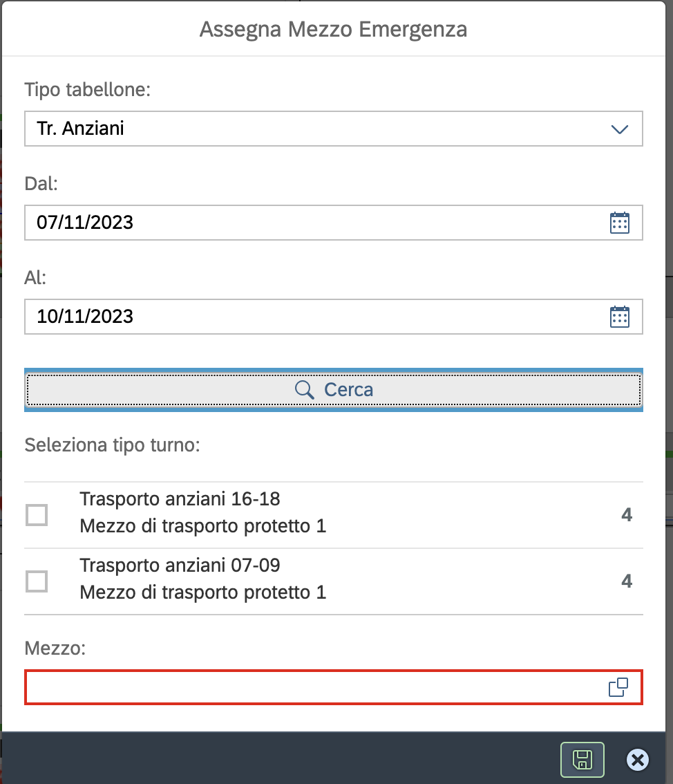Screen dimensions: 673x784
Task: Click the magnifier icon on Cerca
Action: [x=305, y=390]
